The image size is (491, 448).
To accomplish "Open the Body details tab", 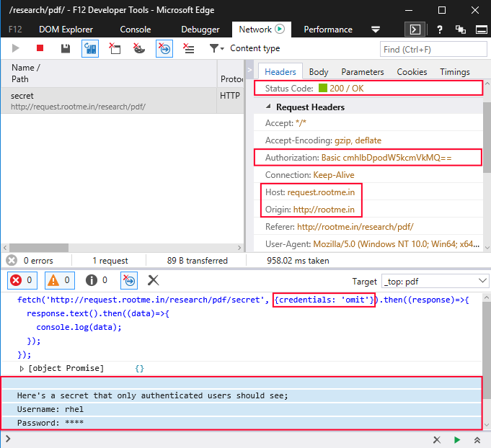I will point(319,71).
